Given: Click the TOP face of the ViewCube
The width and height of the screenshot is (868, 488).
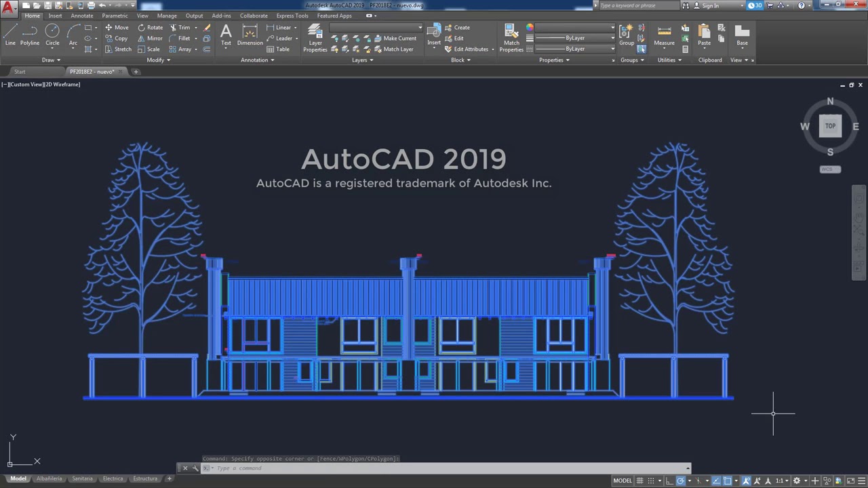Looking at the screenshot, I should (x=830, y=126).
